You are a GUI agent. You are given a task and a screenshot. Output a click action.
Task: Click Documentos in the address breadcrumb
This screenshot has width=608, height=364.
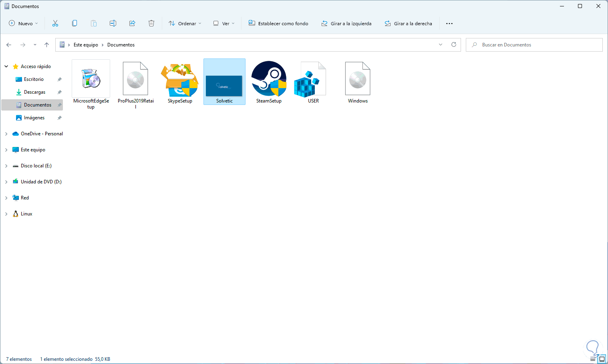tap(121, 45)
